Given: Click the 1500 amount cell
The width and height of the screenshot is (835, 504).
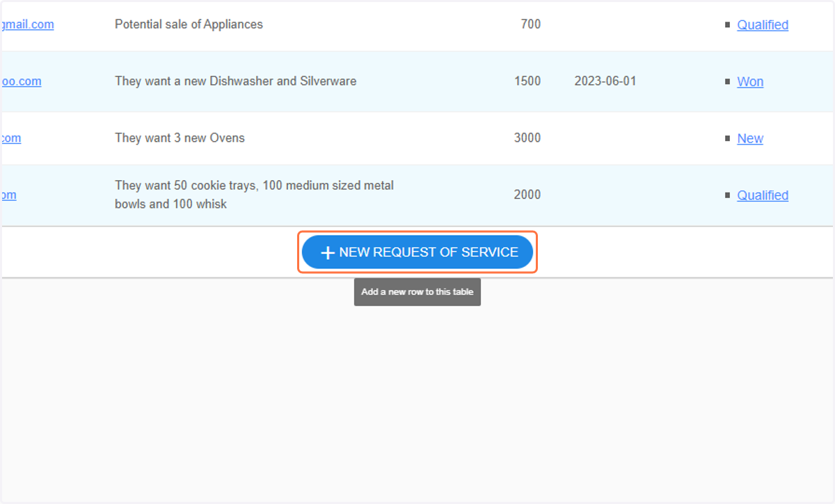Looking at the screenshot, I should pyautogui.click(x=527, y=81).
